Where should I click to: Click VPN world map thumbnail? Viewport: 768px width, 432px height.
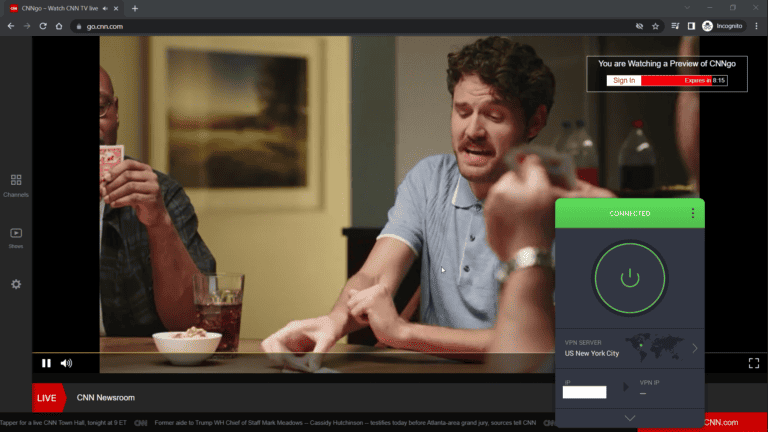(654, 347)
